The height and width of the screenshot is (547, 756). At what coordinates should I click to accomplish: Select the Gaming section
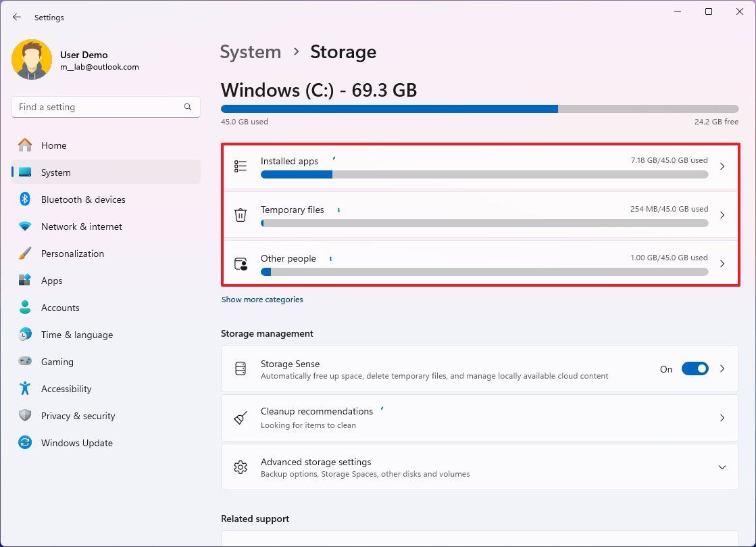pyautogui.click(x=57, y=361)
